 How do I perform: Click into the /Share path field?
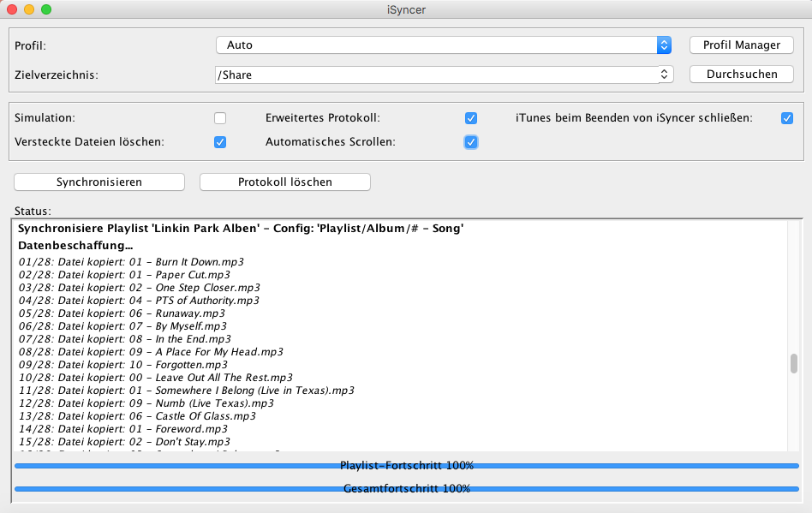point(433,75)
